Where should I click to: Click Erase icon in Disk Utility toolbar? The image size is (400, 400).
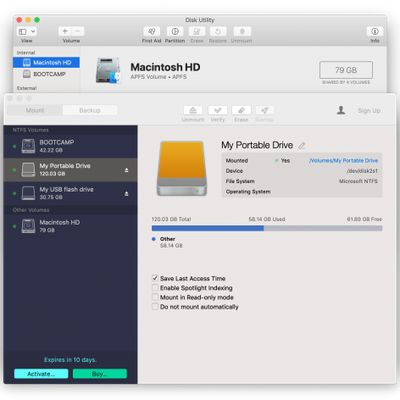[197, 32]
